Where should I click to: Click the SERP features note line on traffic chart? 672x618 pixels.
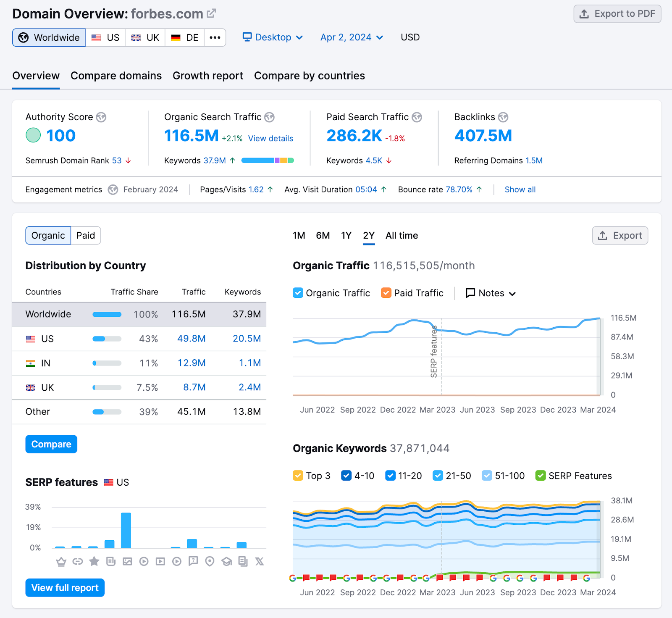pyautogui.click(x=441, y=356)
